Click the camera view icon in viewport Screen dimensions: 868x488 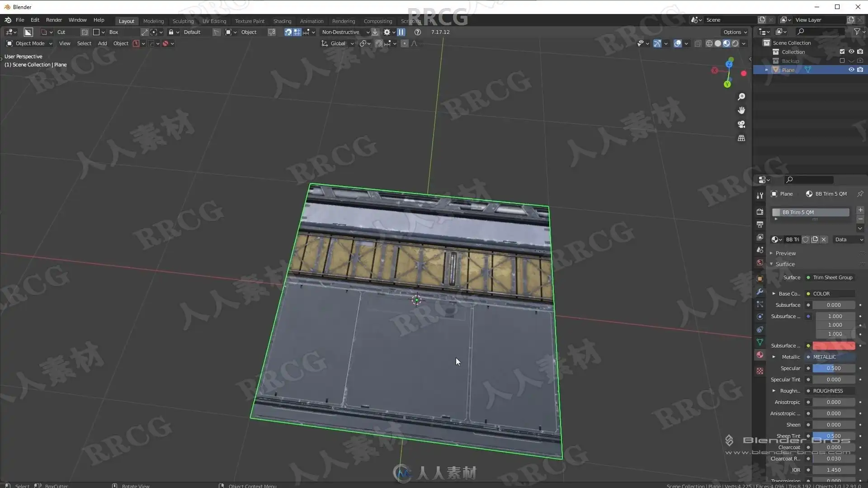pos(741,124)
